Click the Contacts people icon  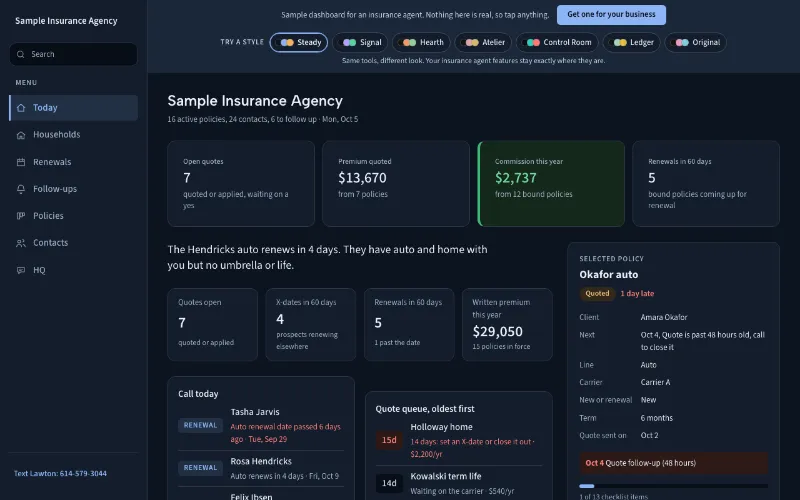pyautogui.click(x=21, y=243)
